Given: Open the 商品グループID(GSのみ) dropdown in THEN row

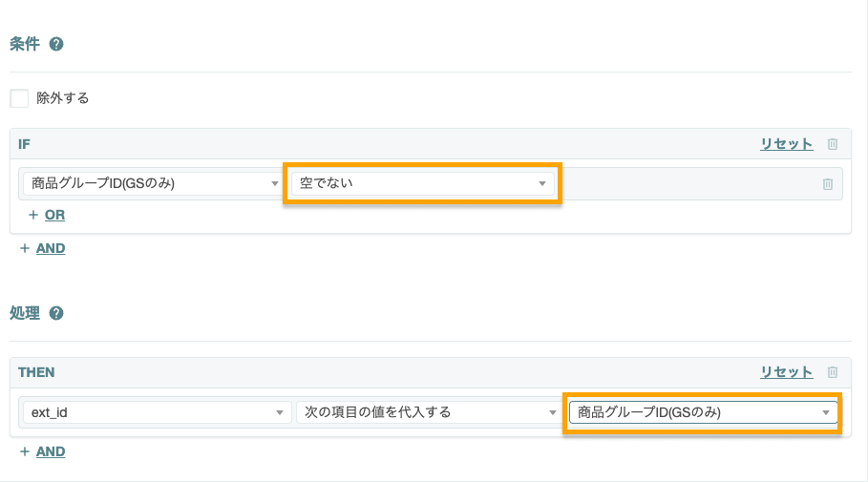Looking at the screenshot, I should [703, 412].
